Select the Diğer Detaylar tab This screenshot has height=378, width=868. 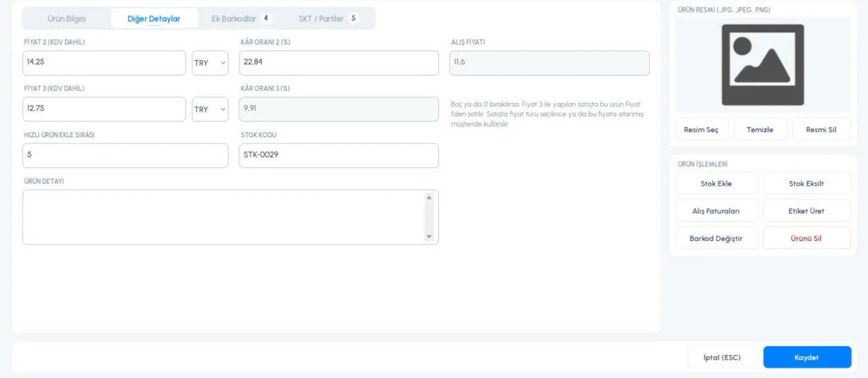click(154, 19)
